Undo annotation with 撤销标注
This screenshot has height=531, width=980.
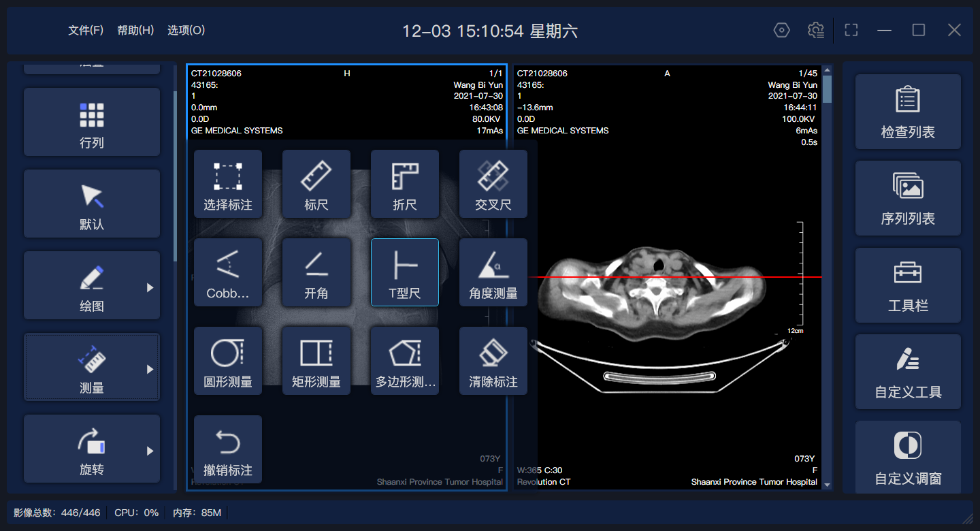228,449
